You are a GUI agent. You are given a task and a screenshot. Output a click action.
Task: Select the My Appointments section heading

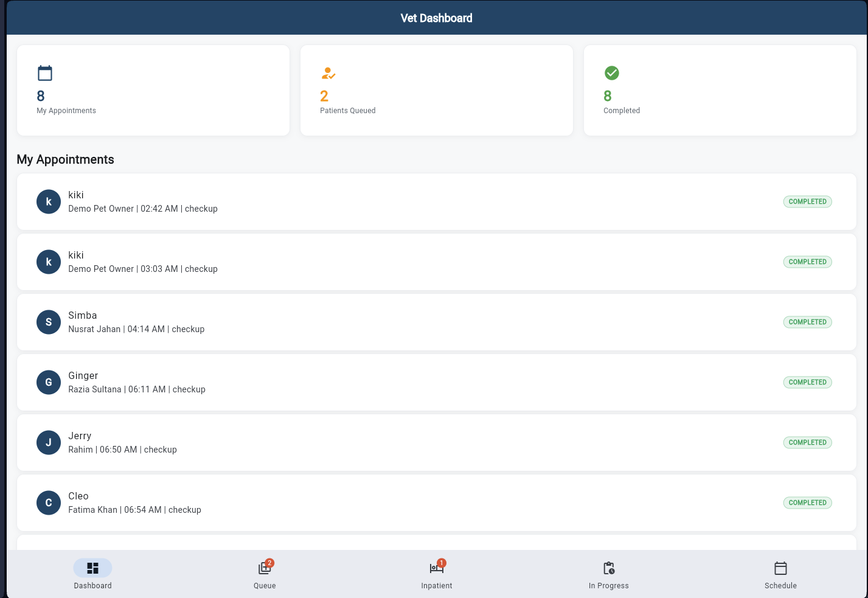pos(65,159)
